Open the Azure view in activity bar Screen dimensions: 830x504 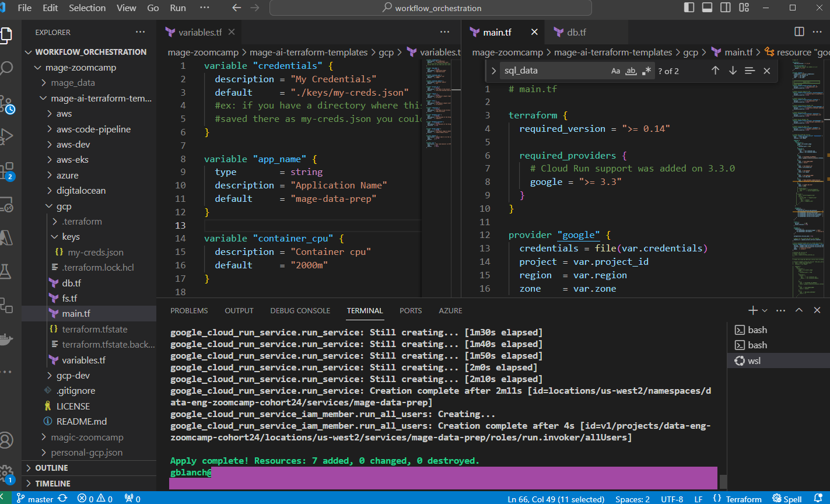coord(6,237)
